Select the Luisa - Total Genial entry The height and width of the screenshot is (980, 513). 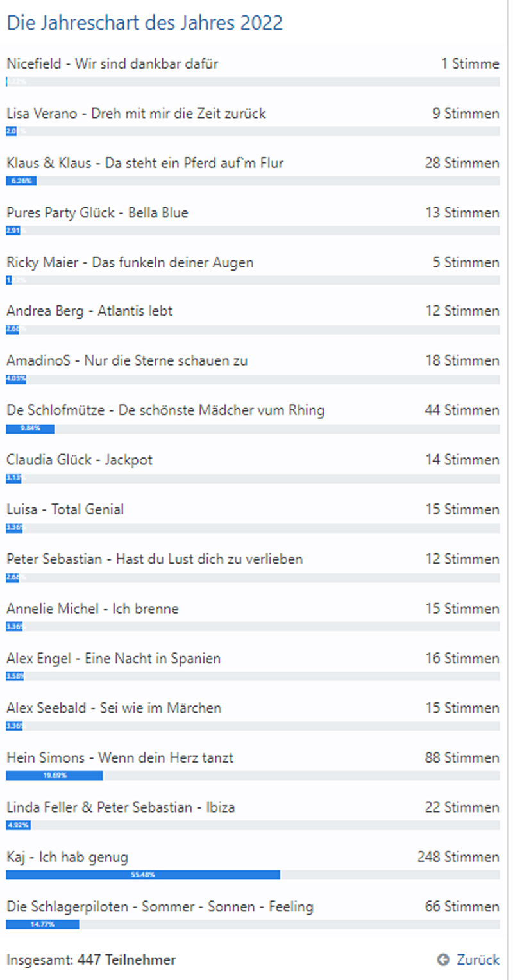tap(65, 509)
